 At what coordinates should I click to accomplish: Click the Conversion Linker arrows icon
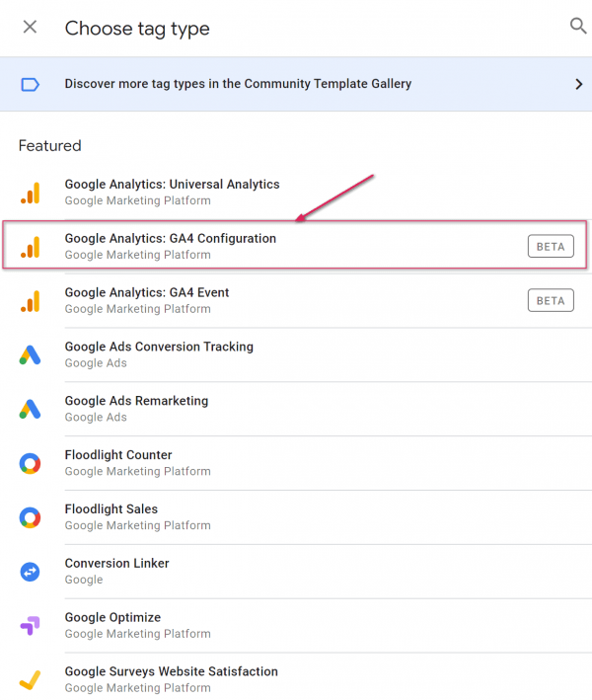tap(30, 572)
